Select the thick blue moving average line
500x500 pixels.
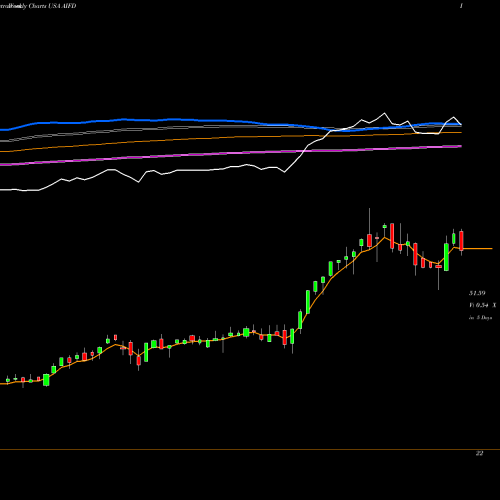click(x=167, y=120)
